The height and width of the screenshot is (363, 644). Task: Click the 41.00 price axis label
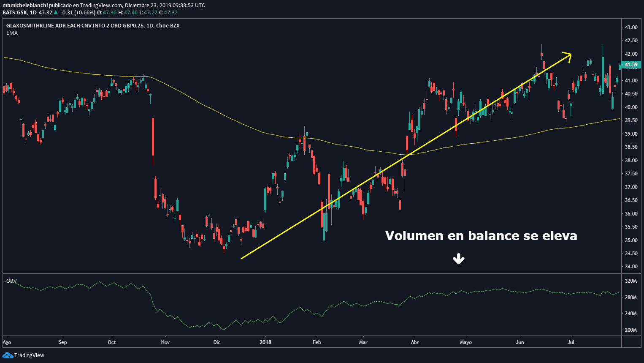631,81
